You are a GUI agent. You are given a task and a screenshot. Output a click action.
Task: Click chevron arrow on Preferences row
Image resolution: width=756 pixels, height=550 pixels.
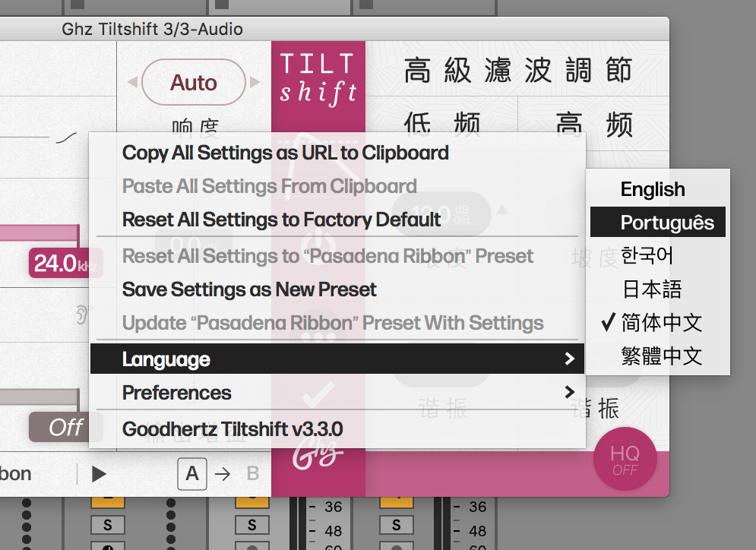tap(569, 392)
